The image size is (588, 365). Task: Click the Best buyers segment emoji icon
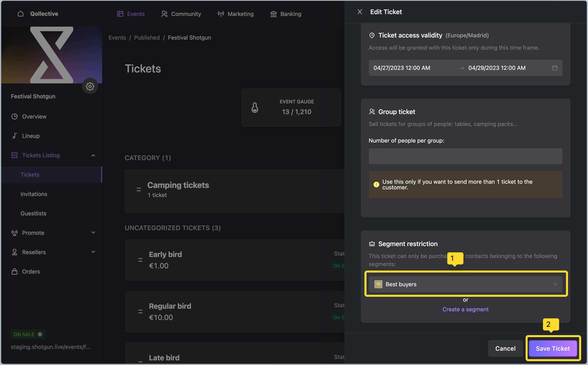click(378, 284)
